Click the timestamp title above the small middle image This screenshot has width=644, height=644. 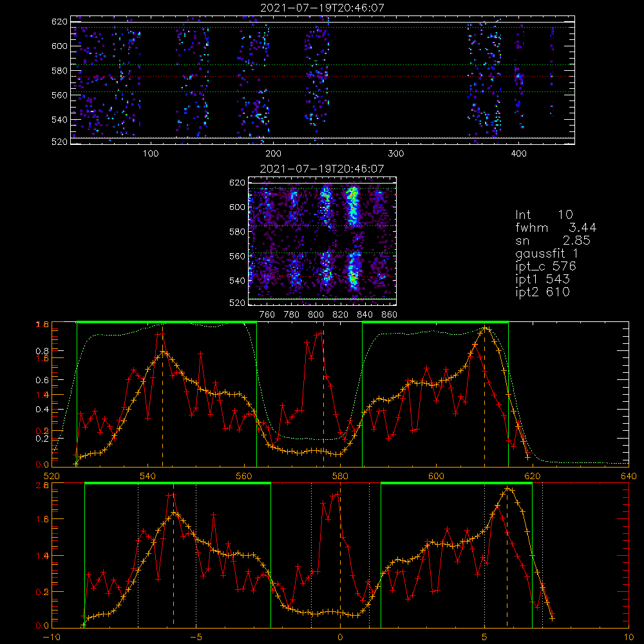322,169
